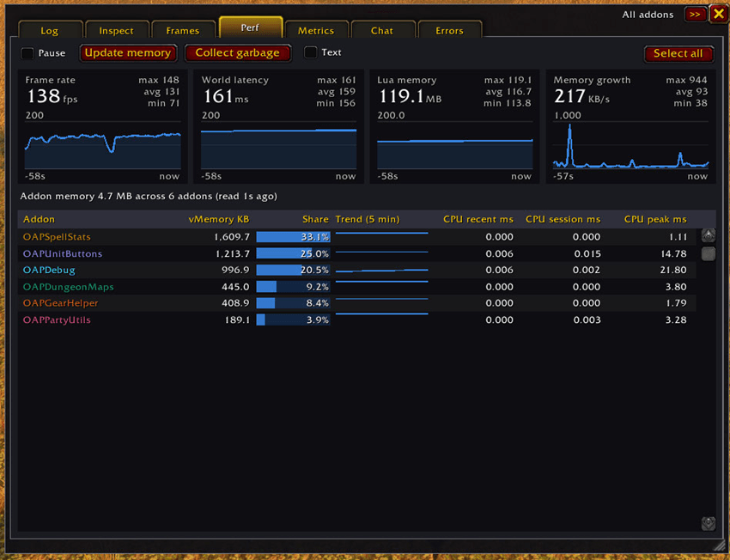Sort by CPU recent ms header
The height and width of the screenshot is (560, 730).
[x=478, y=219]
